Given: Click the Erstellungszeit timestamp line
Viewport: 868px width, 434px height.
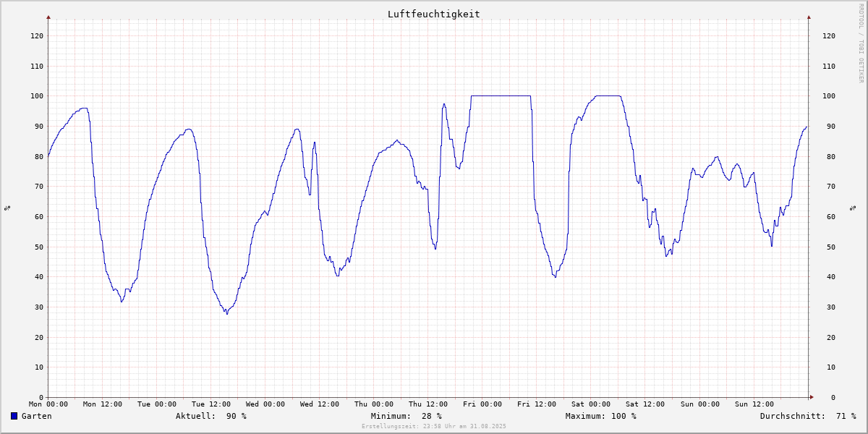Looking at the screenshot, I should pos(434,427).
